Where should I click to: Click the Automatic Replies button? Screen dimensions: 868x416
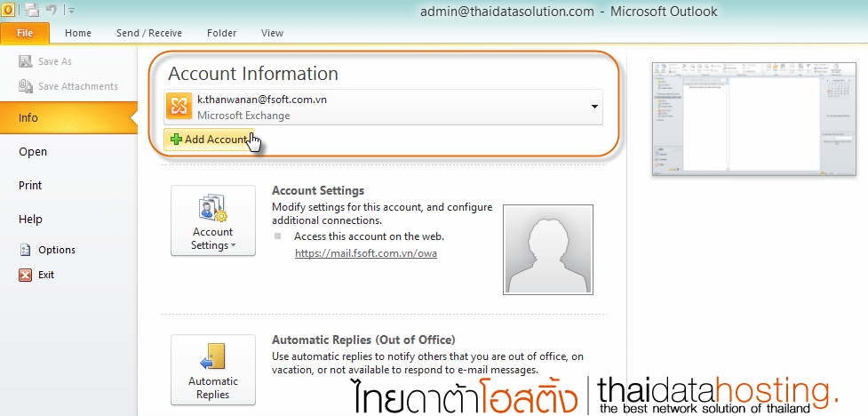coord(213,370)
